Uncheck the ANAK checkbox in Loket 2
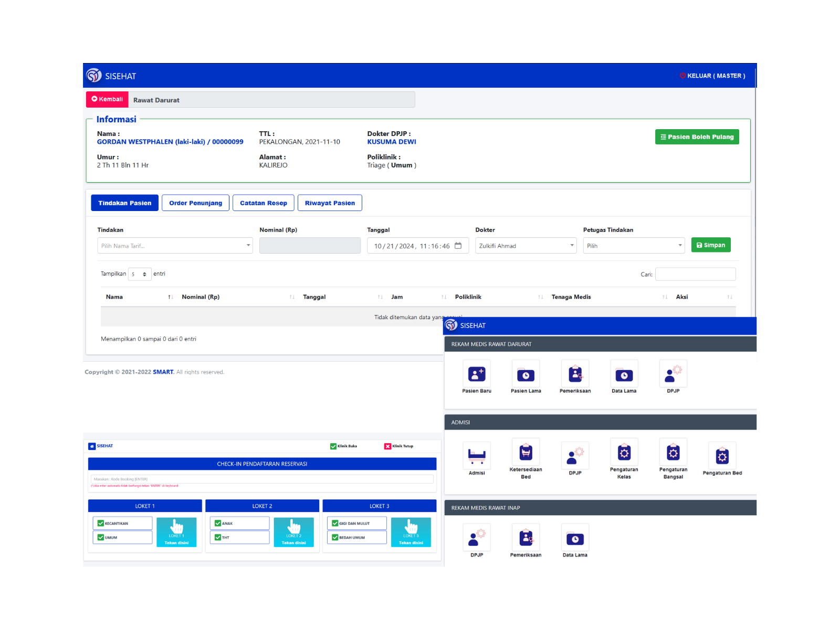 tap(218, 523)
